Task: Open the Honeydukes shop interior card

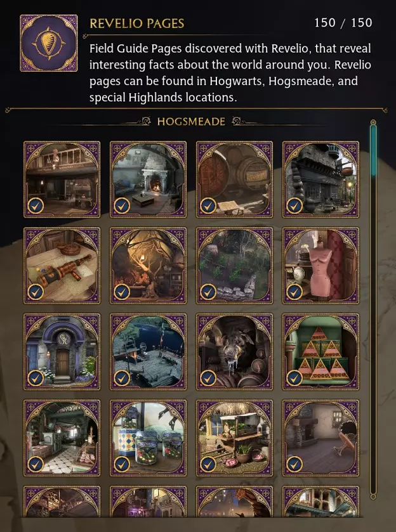Action: (62, 438)
